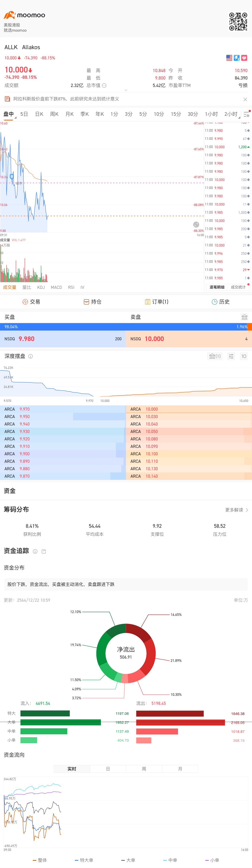
Task: Select the 成交量 indicator
Action: point(10,287)
